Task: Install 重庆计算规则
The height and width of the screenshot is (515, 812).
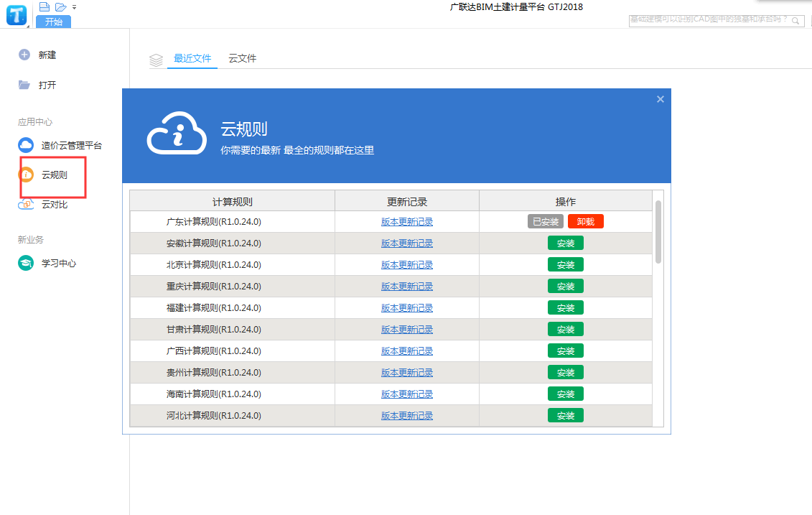Action: click(x=566, y=286)
